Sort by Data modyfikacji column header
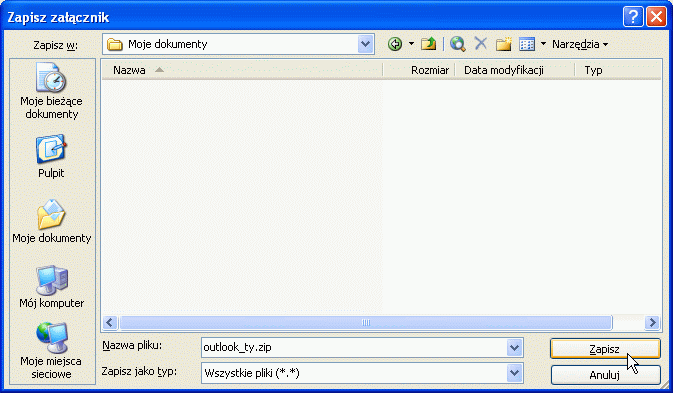 point(514,70)
